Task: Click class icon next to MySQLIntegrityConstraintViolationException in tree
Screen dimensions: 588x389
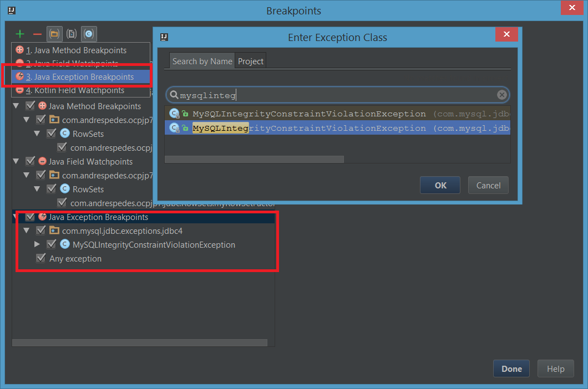Action: click(x=65, y=244)
